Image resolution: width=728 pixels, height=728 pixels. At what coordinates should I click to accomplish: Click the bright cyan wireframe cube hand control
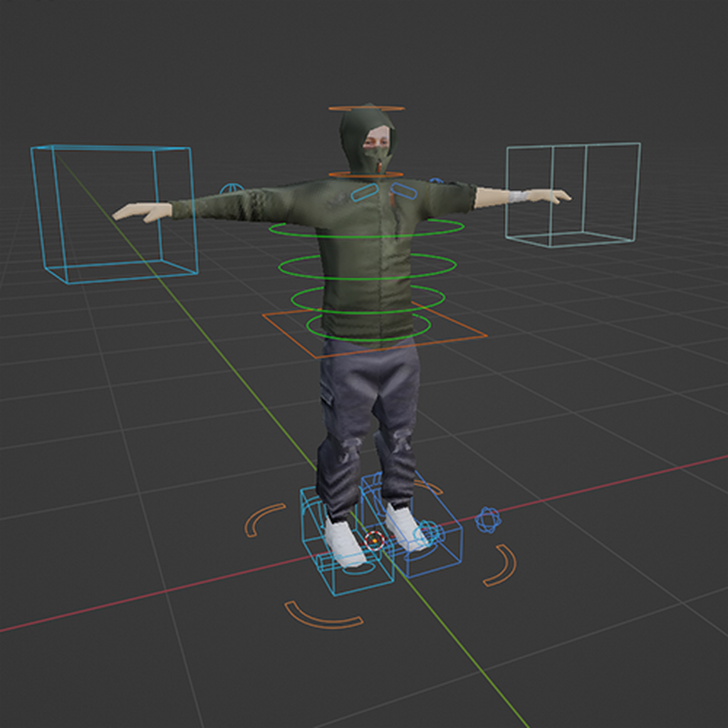(115, 214)
